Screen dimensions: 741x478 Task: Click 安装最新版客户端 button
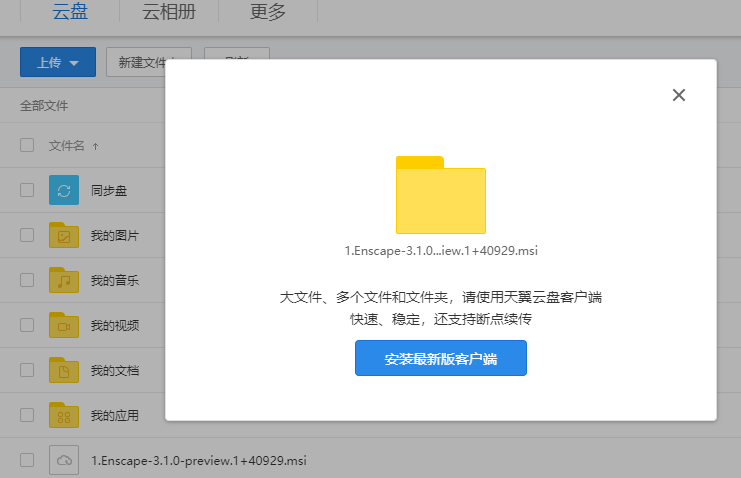coord(440,358)
